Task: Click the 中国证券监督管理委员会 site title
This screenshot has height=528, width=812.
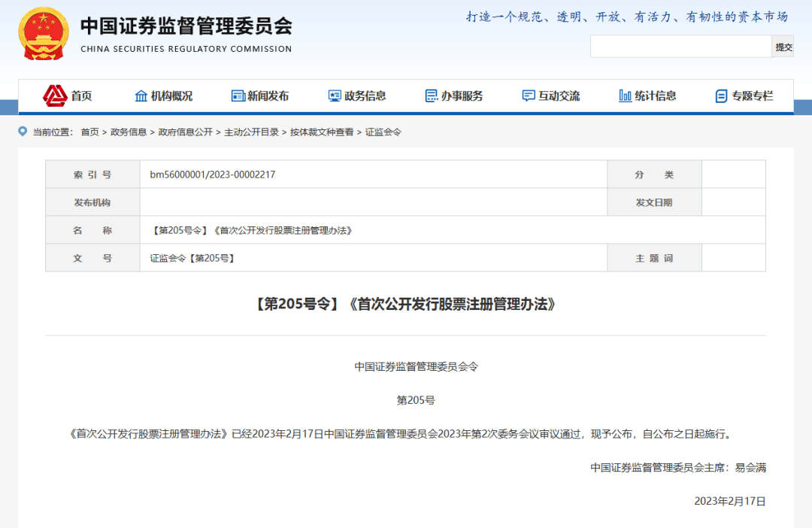Action: pyautogui.click(x=186, y=26)
